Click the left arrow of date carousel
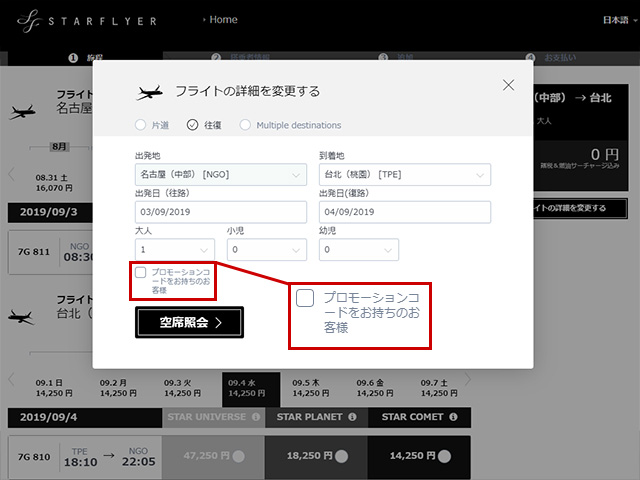This screenshot has height=480, width=640. coord(12,380)
